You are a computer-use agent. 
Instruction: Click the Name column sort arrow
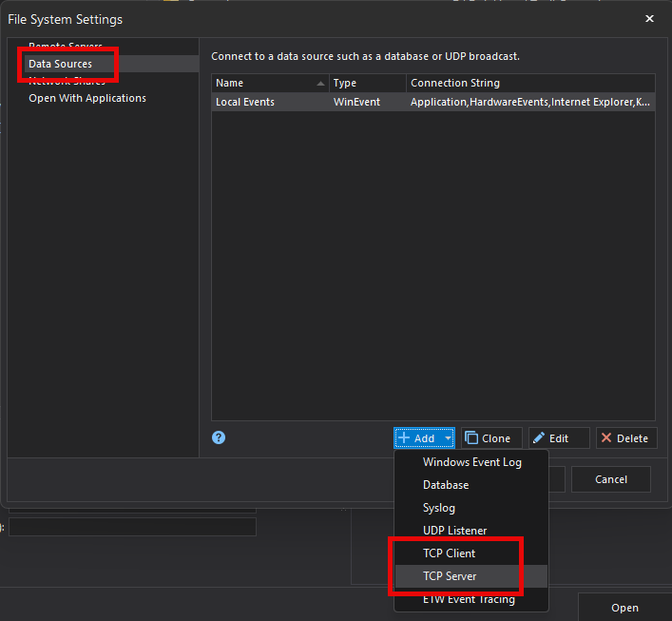pos(320,83)
